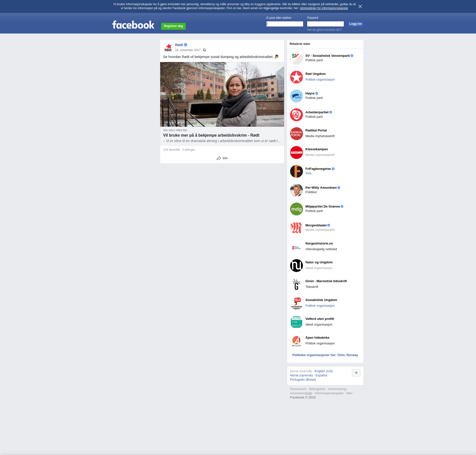Viewport: 476px width, 455px height.
Task: Switch language to English (US)
Action: [324, 371]
